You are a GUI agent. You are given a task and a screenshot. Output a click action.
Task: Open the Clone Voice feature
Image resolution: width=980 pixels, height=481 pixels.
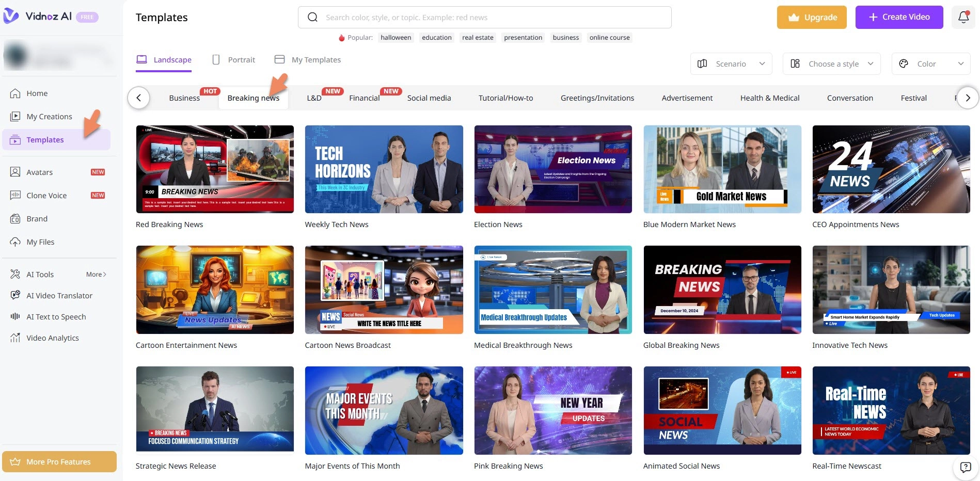[x=46, y=195]
